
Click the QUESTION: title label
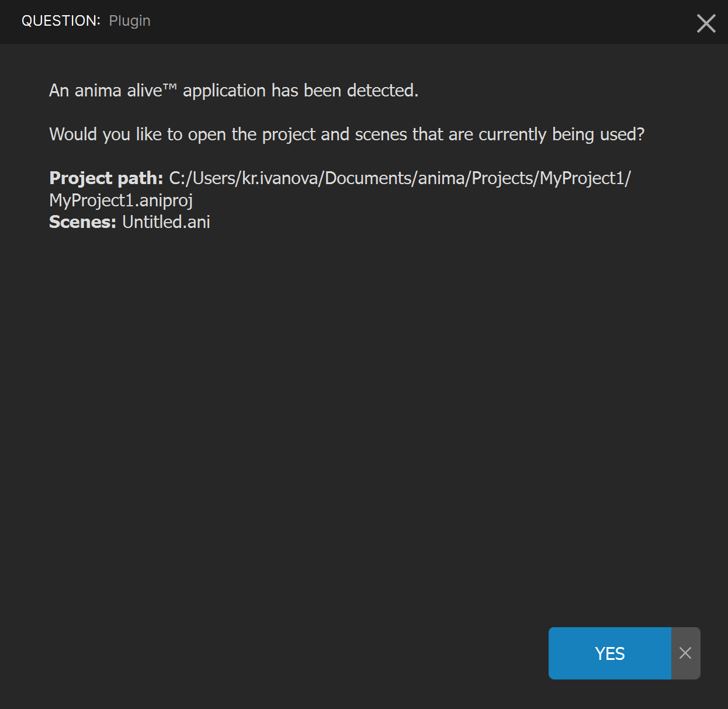coord(61,21)
